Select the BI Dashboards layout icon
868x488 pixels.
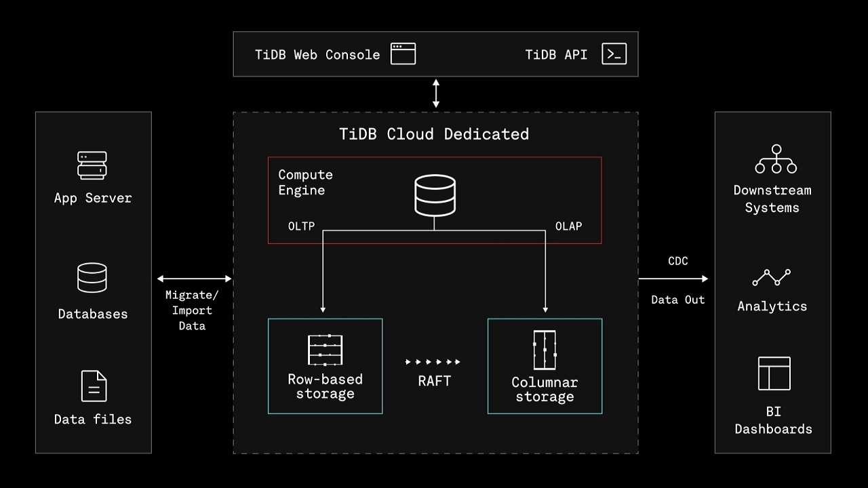(x=774, y=373)
